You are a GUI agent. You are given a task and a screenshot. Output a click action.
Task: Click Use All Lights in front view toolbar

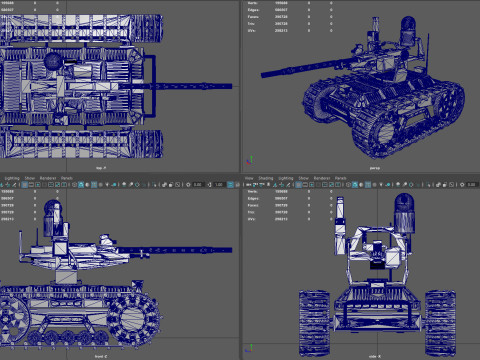point(107,185)
